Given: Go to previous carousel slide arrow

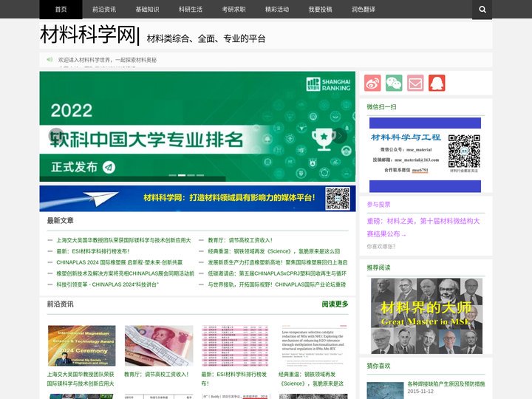Looking at the screenshot, I should pos(56,135).
